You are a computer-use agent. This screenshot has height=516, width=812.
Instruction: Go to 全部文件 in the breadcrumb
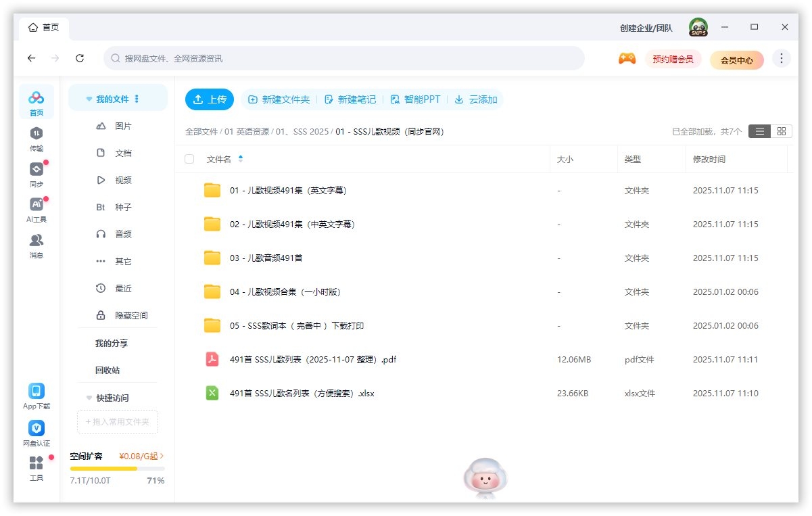[x=201, y=131]
